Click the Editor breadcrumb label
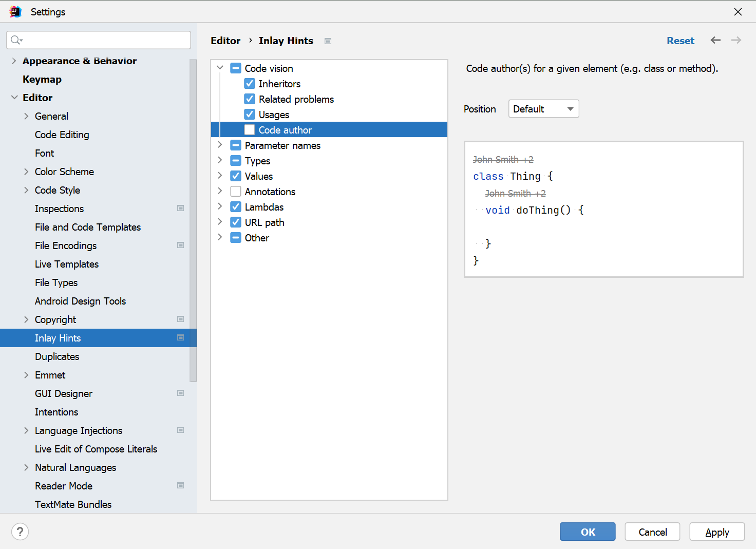Screen dimensions: 756x549 pos(225,41)
